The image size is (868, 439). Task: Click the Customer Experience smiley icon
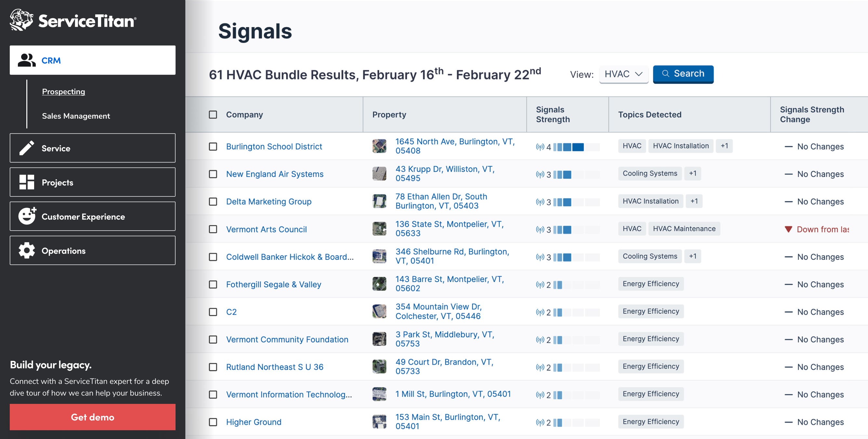pyautogui.click(x=27, y=217)
